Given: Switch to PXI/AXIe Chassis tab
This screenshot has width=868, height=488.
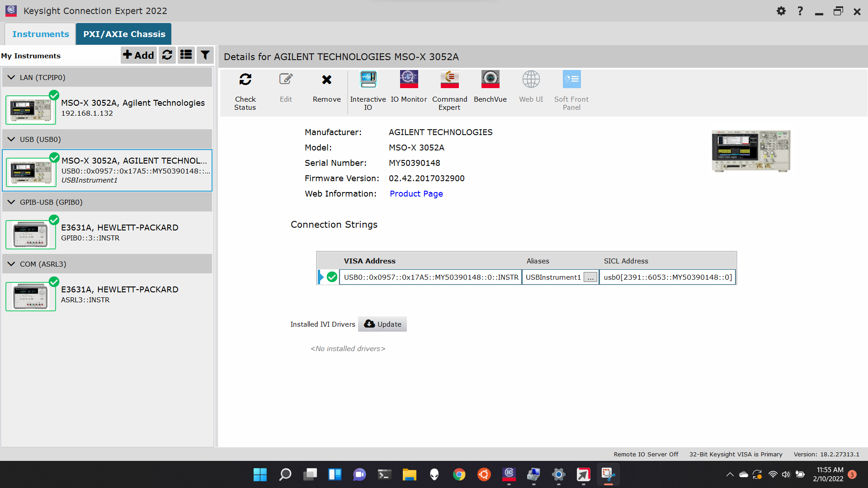Looking at the screenshot, I should pos(124,34).
